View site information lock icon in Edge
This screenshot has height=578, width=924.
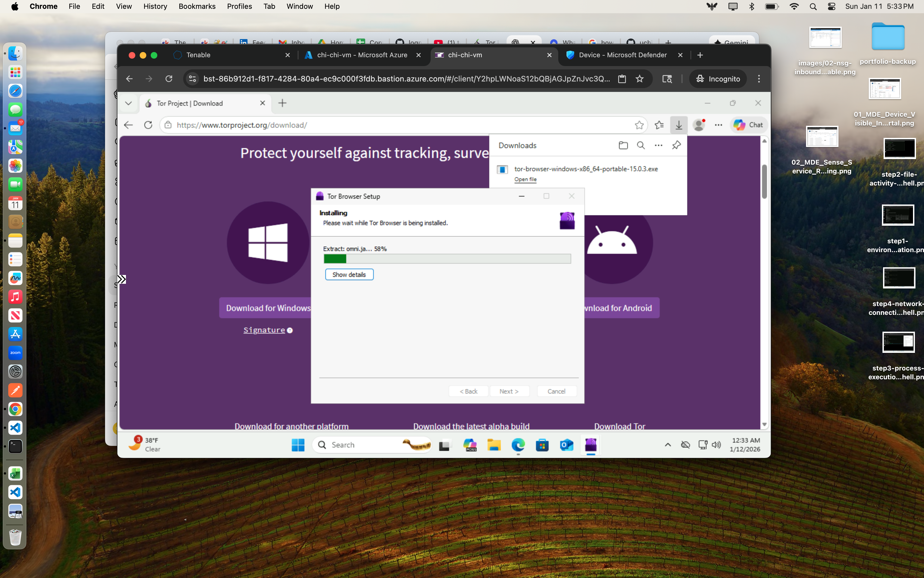coord(168,125)
